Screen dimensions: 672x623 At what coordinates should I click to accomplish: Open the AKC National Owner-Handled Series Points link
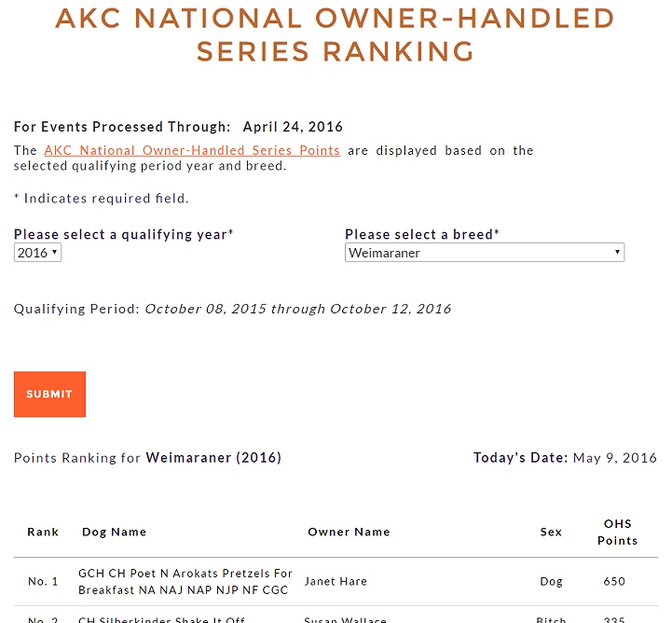point(192,150)
